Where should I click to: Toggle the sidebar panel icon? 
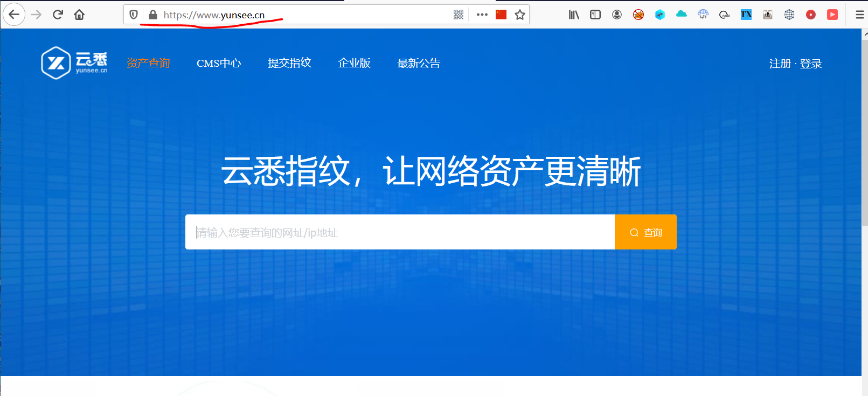pyautogui.click(x=595, y=15)
